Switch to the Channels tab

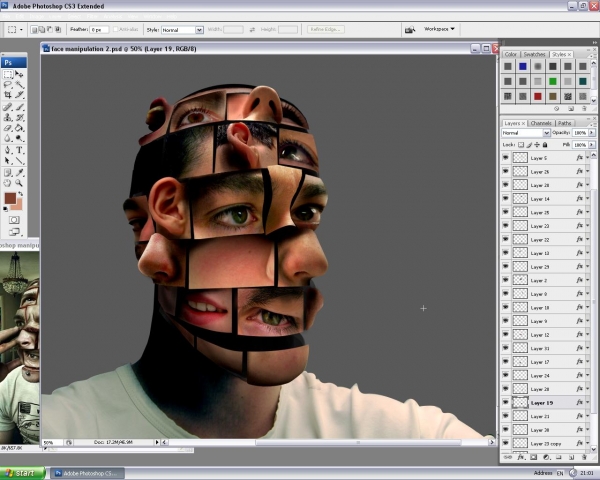point(541,123)
